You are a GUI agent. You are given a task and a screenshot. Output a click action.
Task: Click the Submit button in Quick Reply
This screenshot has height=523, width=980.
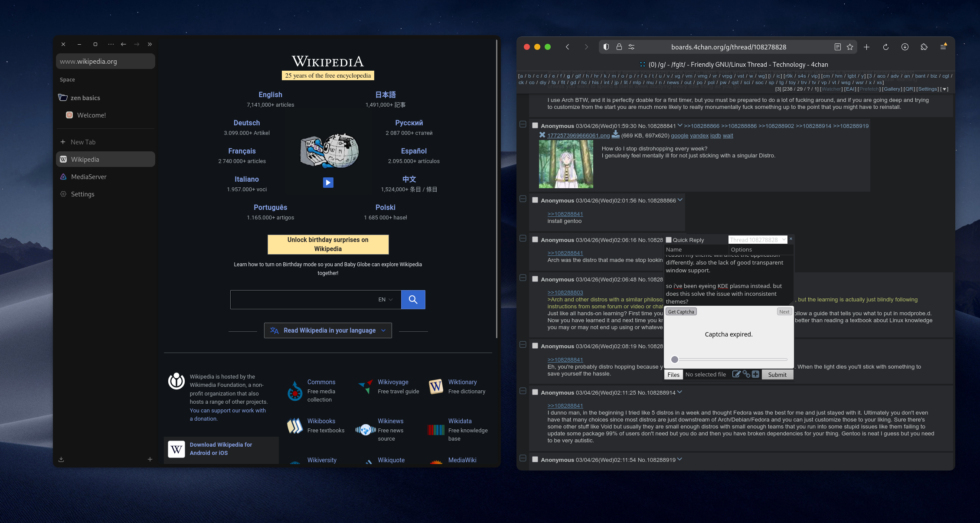tap(777, 375)
